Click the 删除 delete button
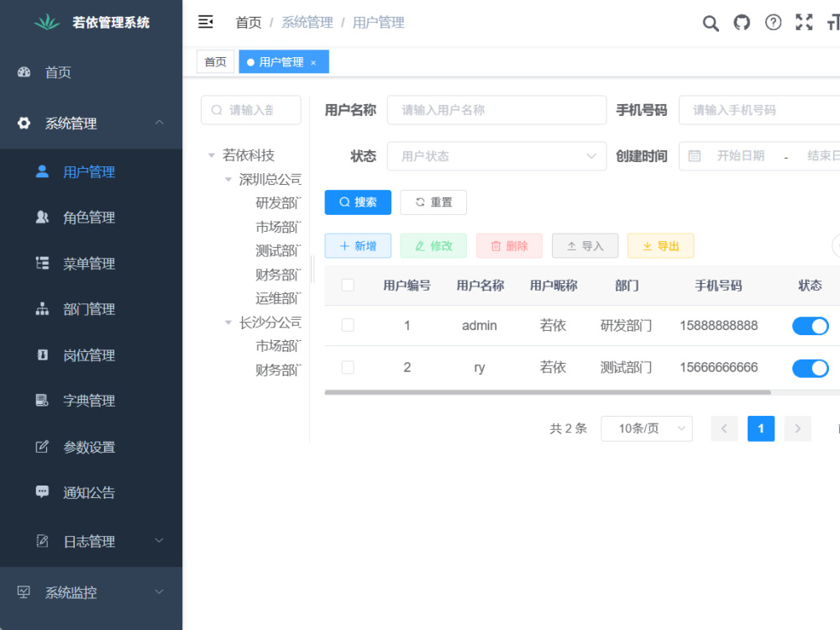The height and width of the screenshot is (630, 840). 510,246
